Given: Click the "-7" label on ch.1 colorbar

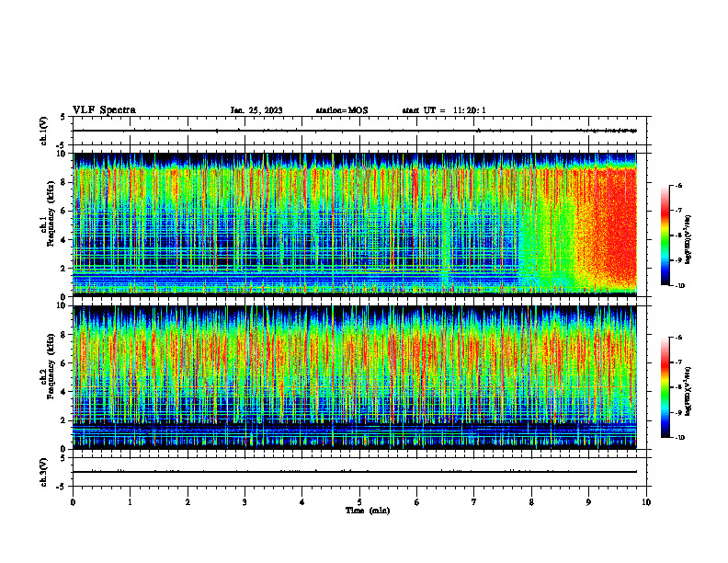Looking at the screenshot, I should click(678, 211).
